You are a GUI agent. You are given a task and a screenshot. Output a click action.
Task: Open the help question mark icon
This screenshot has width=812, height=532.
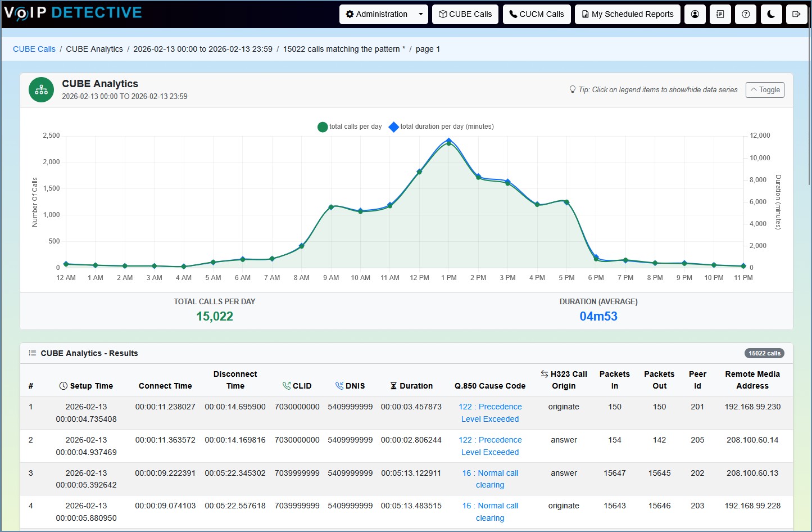pyautogui.click(x=746, y=14)
